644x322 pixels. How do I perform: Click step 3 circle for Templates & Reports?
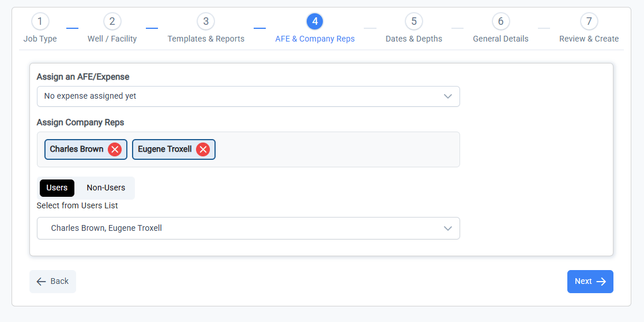[x=206, y=21]
